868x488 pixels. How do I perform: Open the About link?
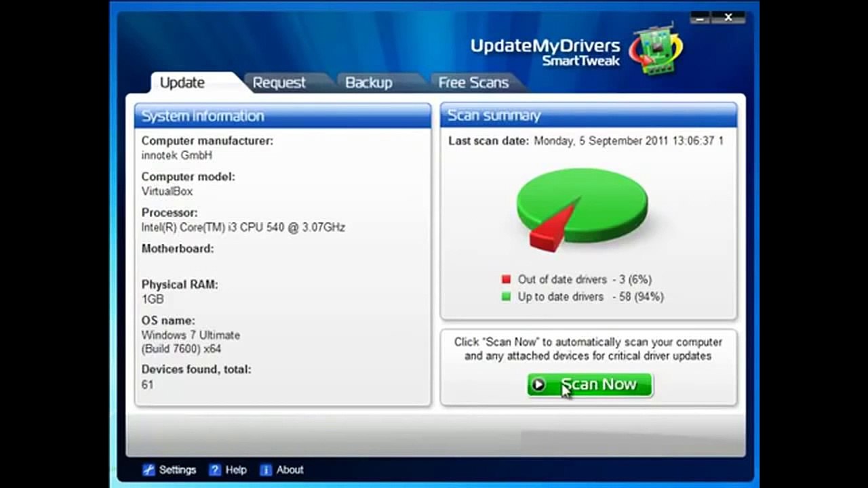[x=281, y=470]
